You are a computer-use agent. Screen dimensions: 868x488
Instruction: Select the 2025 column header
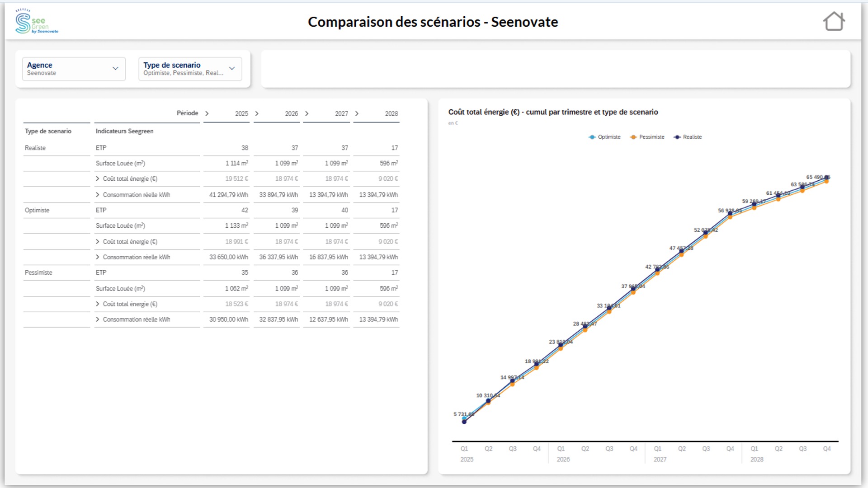(x=241, y=114)
